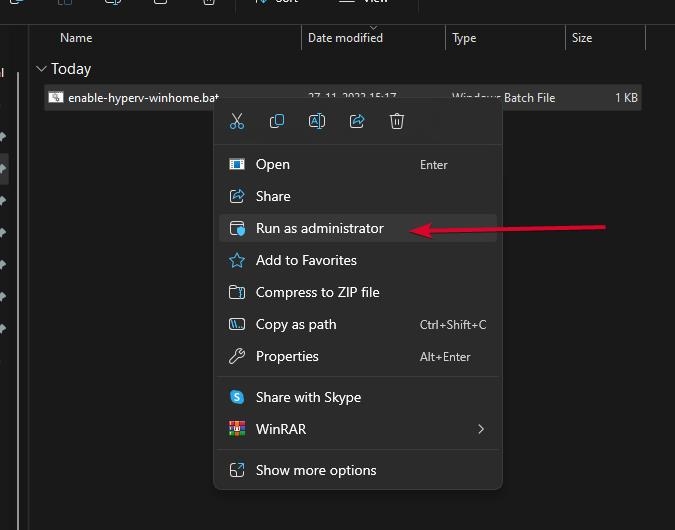Click the WinRAR menu entry
The height and width of the screenshot is (530, 675).
pyautogui.click(x=358, y=429)
